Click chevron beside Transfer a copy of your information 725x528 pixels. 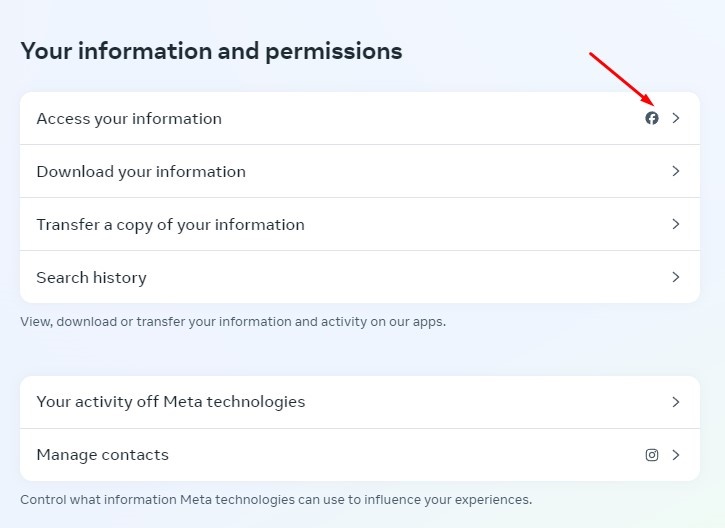(x=676, y=224)
